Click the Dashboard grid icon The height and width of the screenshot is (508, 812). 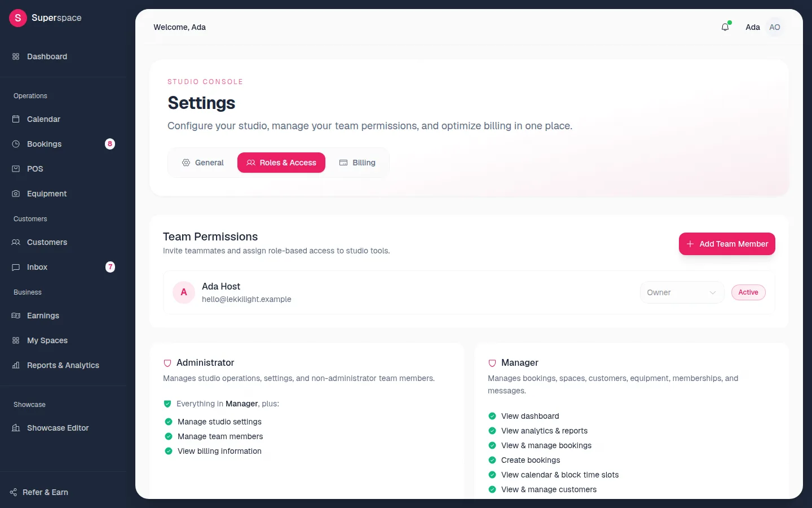(16, 56)
